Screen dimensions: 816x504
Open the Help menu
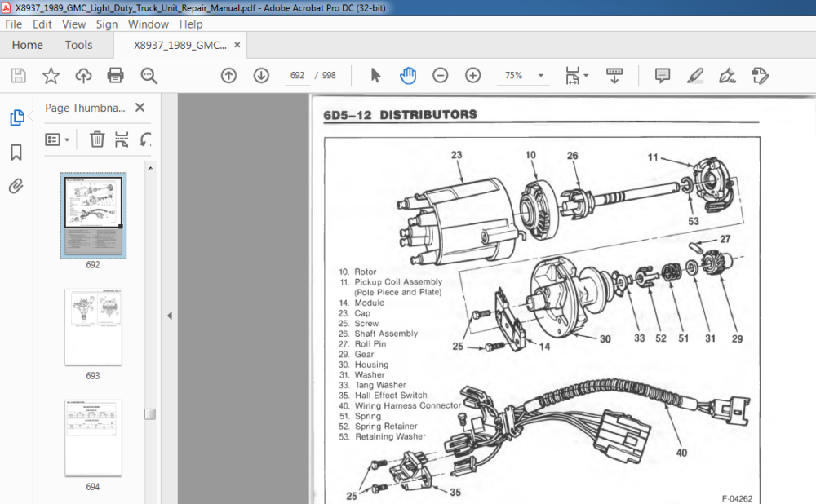[x=191, y=24]
